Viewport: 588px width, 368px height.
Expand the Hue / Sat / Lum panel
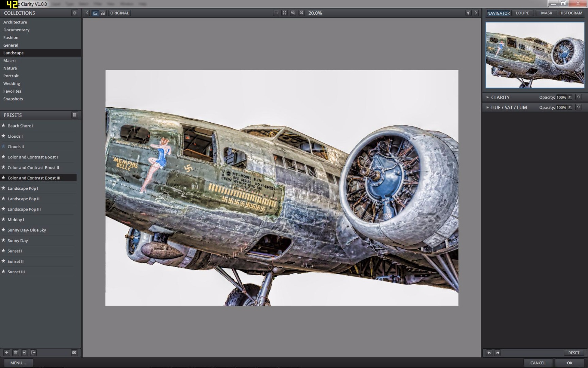coord(488,107)
